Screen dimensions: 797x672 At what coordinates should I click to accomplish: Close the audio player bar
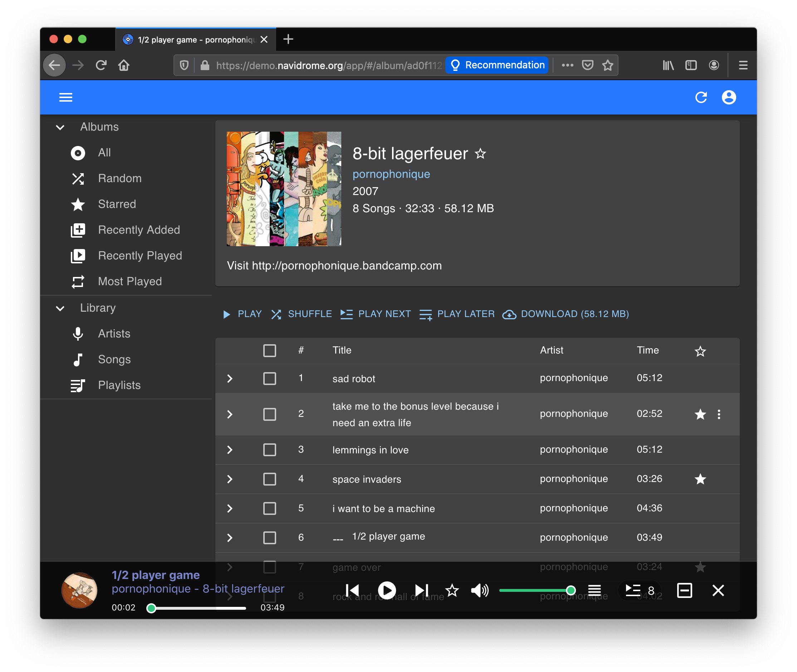pyautogui.click(x=718, y=590)
